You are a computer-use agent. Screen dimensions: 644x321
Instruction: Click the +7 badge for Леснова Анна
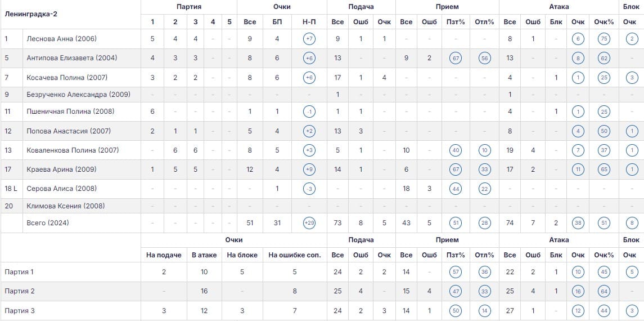(x=309, y=39)
